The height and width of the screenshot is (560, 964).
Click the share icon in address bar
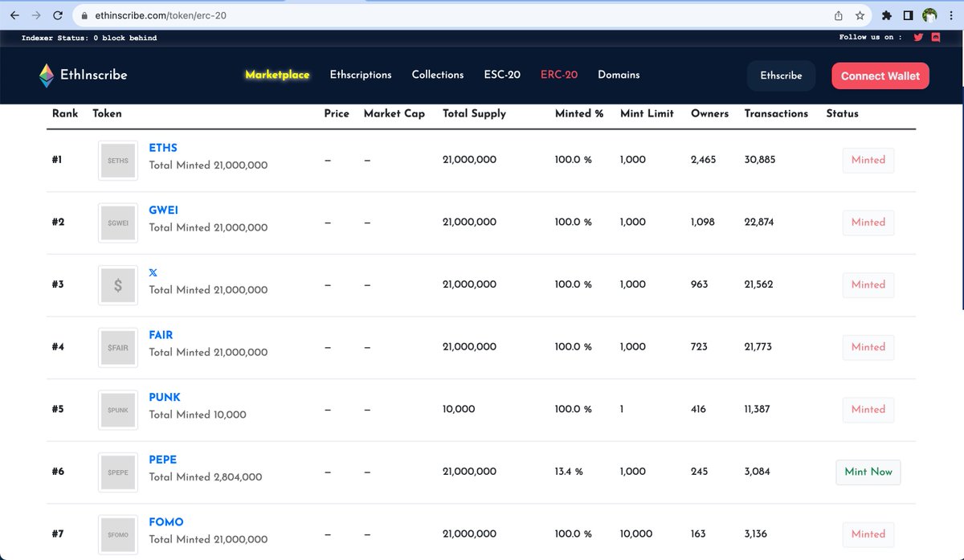pos(838,15)
